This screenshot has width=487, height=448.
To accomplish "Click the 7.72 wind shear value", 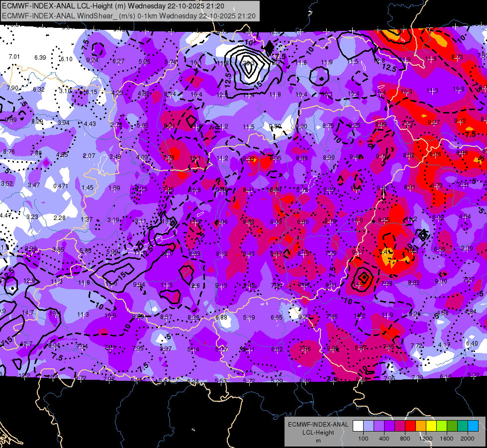I will click(x=416, y=346).
